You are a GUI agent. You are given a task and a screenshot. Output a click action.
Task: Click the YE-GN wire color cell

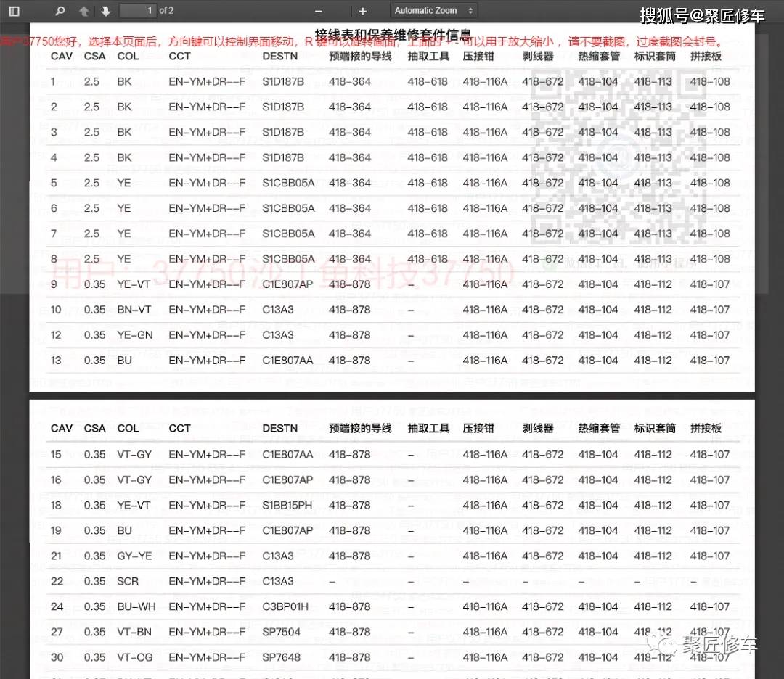(x=135, y=334)
